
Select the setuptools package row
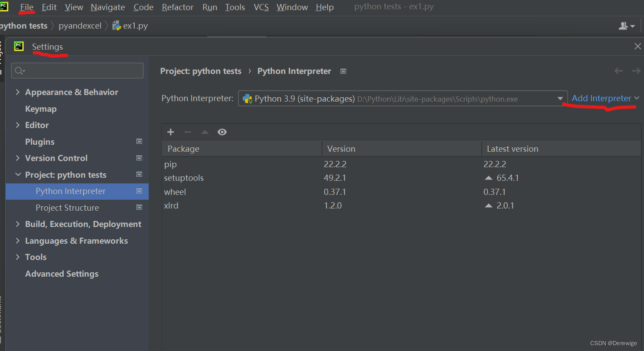point(401,178)
